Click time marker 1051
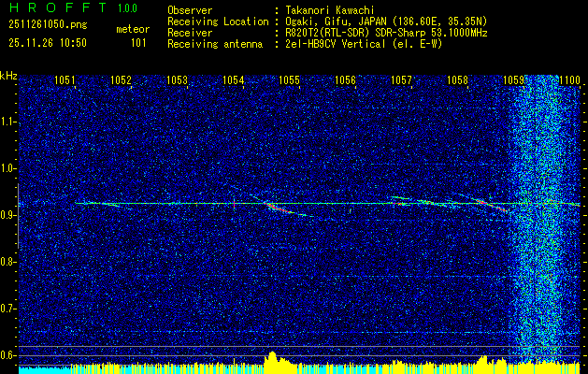The height and width of the screenshot is (374, 588). coord(65,79)
